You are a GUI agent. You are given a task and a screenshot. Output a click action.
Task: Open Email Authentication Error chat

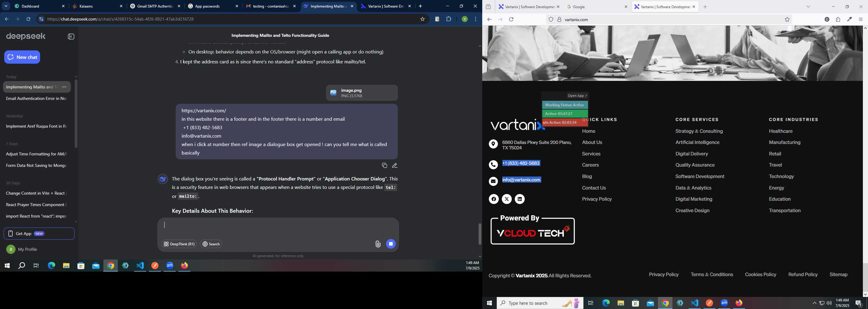tap(36, 98)
